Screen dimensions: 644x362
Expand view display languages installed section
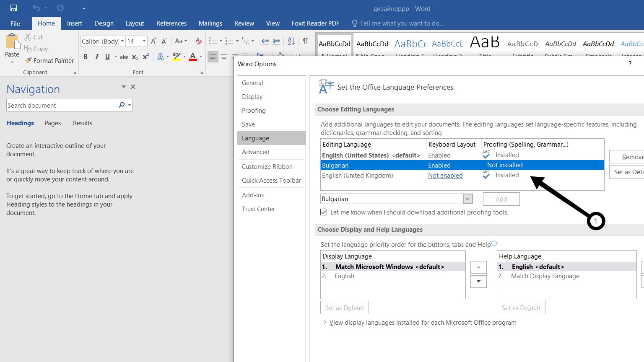click(x=325, y=323)
